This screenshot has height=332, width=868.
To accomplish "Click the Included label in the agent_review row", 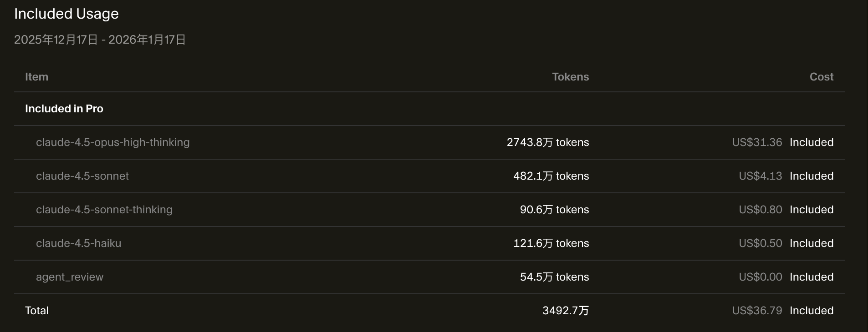I will pyautogui.click(x=811, y=277).
